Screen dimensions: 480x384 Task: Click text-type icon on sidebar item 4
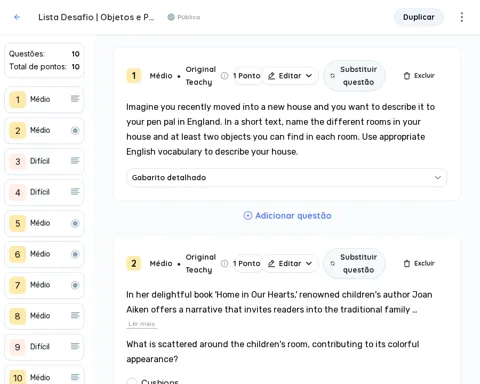[x=75, y=192]
